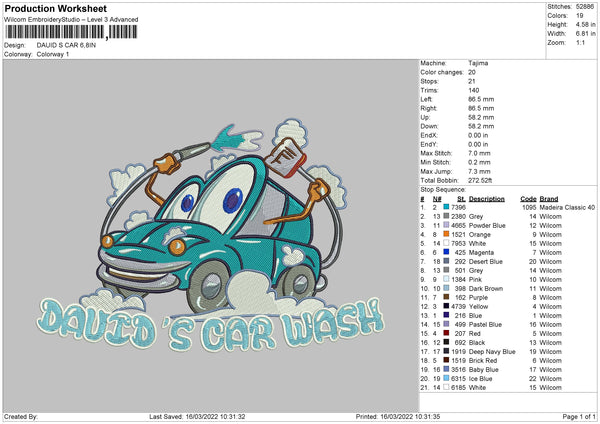Click the stitch count 6185 in last White row
600x424 pixels.
(458, 388)
